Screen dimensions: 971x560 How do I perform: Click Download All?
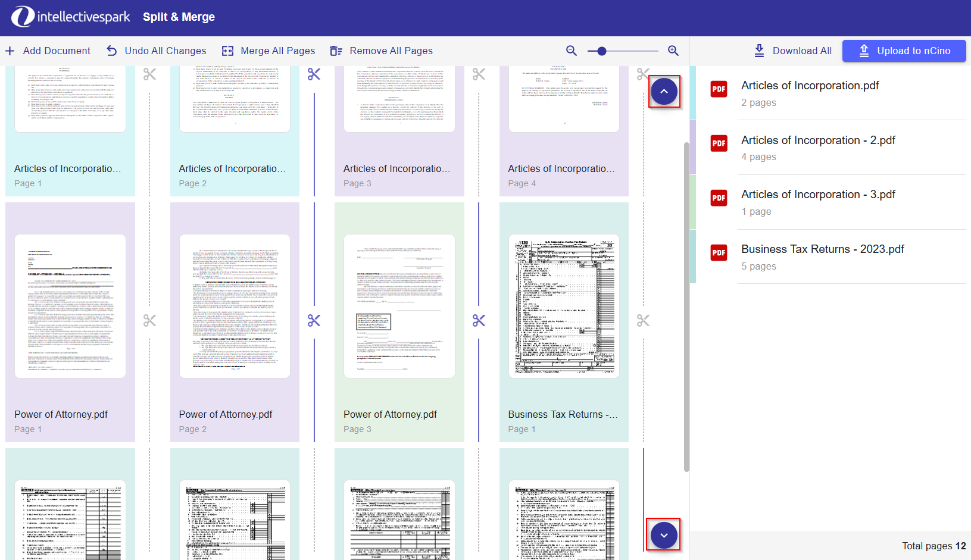[792, 51]
